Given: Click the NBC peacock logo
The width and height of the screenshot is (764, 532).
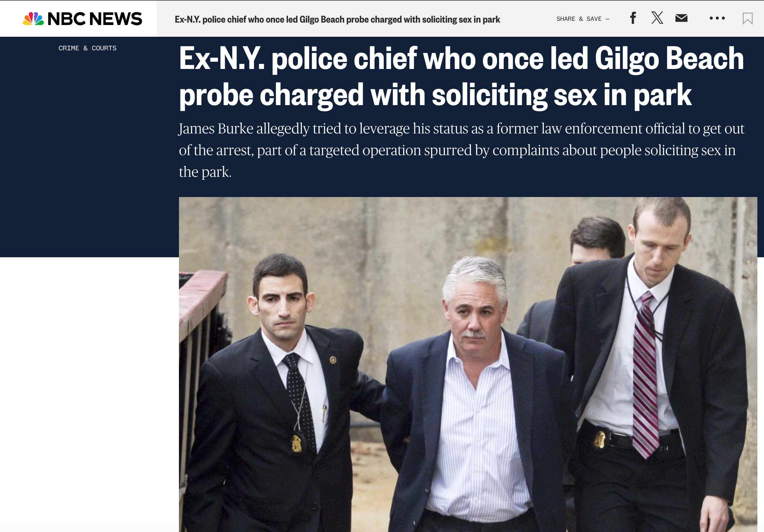Looking at the screenshot, I should pos(33,19).
